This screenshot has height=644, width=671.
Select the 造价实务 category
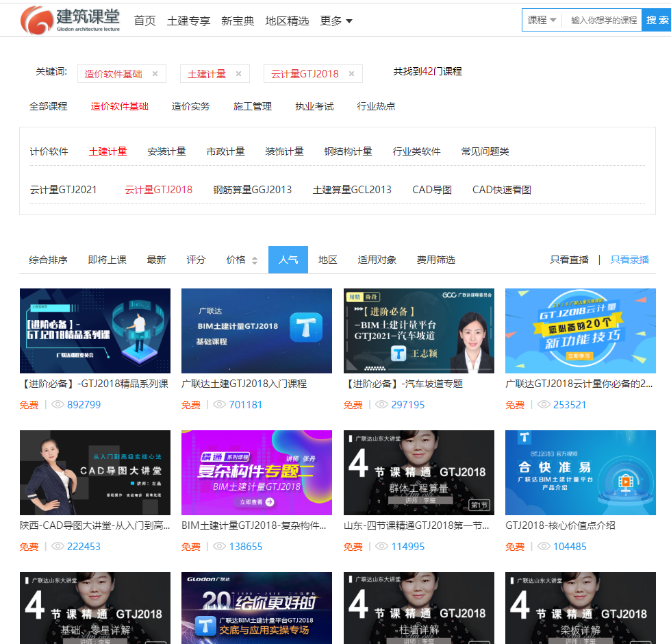point(190,106)
